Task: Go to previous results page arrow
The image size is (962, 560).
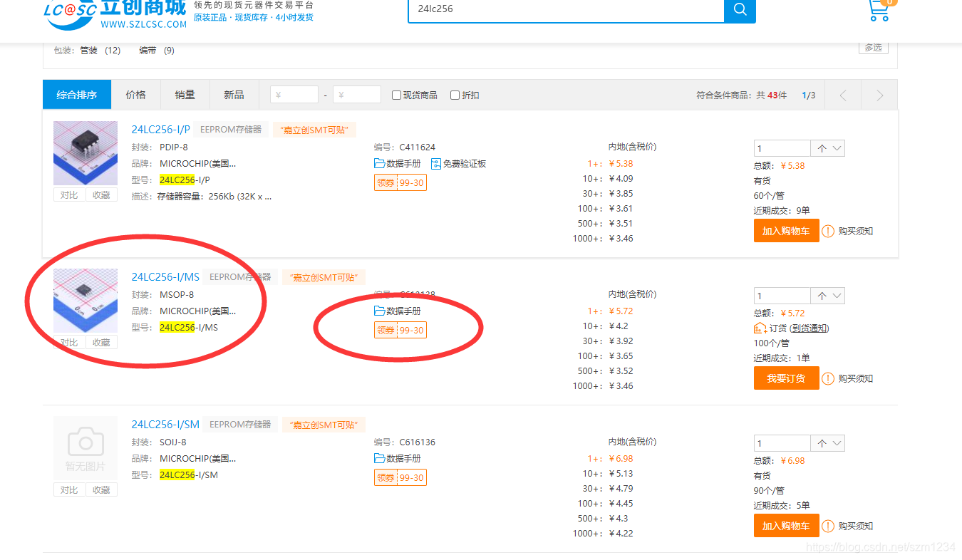Action: [843, 95]
